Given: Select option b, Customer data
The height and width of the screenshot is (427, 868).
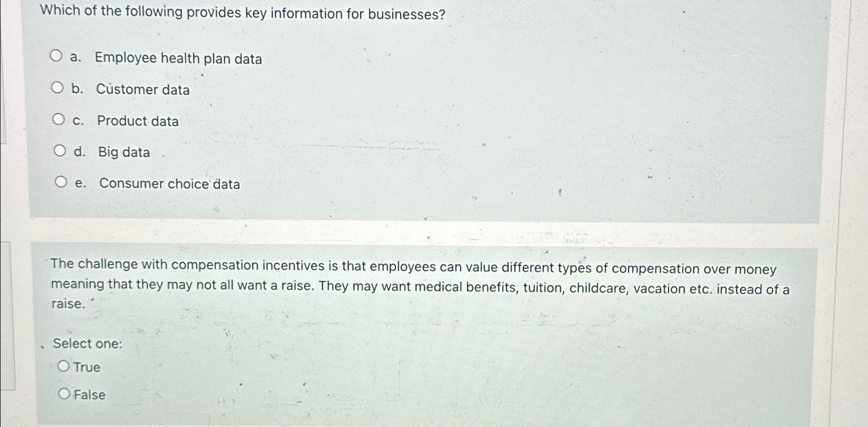Looking at the screenshot, I should (x=59, y=88).
